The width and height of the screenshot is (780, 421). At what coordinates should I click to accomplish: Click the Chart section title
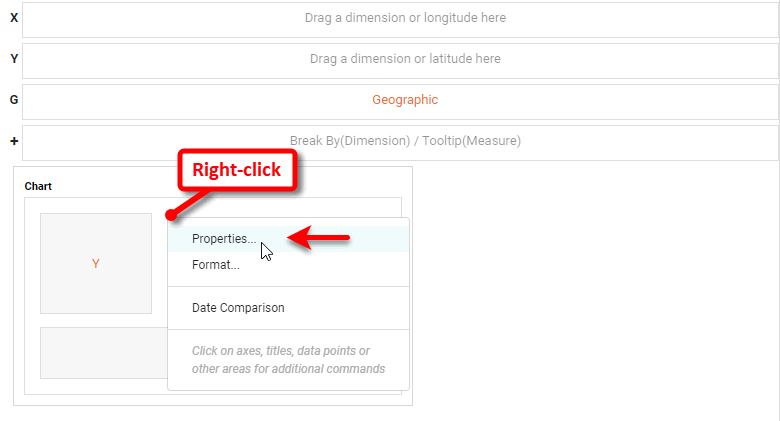[x=38, y=186]
